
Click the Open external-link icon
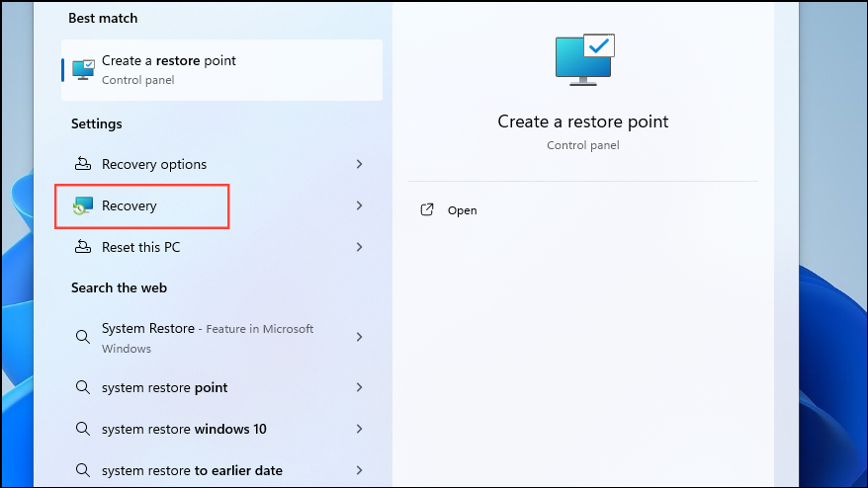coord(427,209)
